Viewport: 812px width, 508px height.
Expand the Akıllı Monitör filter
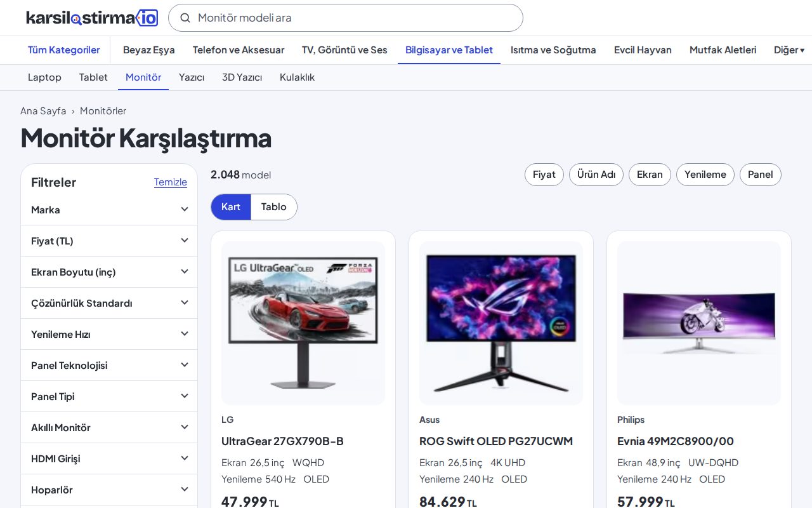(109, 428)
